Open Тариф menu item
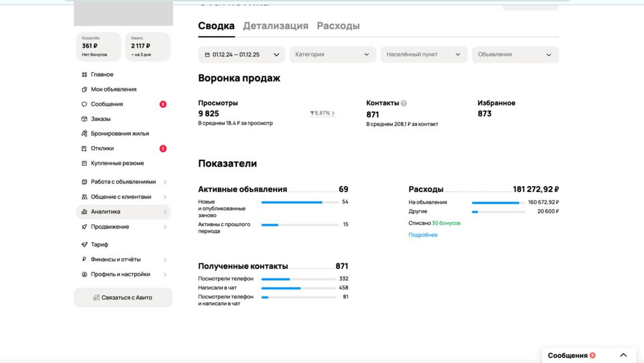This screenshot has width=644, height=363. tap(123, 245)
